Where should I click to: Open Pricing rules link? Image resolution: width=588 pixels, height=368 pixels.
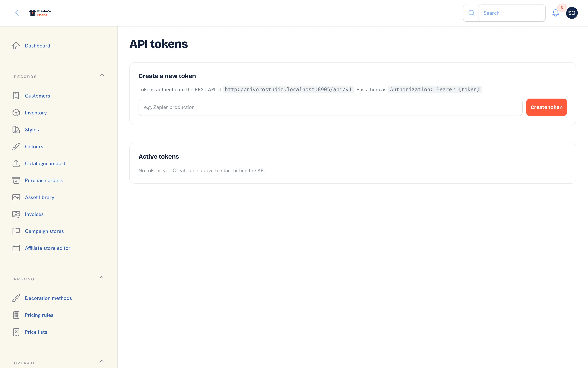tap(39, 315)
